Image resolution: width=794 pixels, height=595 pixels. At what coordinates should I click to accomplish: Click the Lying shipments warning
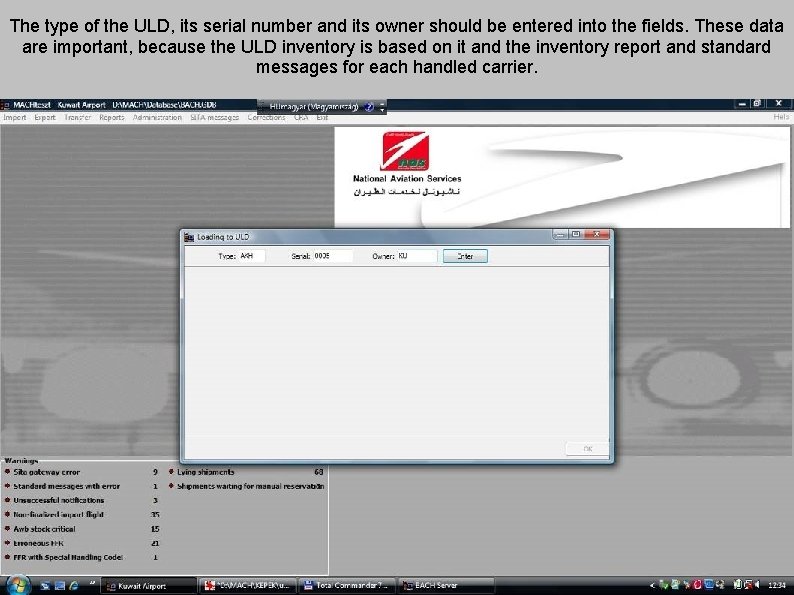point(205,472)
